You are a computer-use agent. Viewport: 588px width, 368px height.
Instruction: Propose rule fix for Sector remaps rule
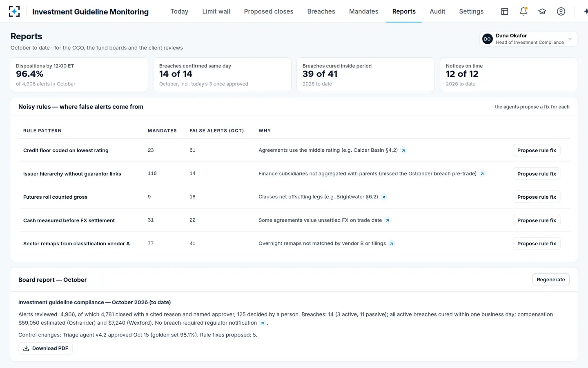[x=537, y=244]
